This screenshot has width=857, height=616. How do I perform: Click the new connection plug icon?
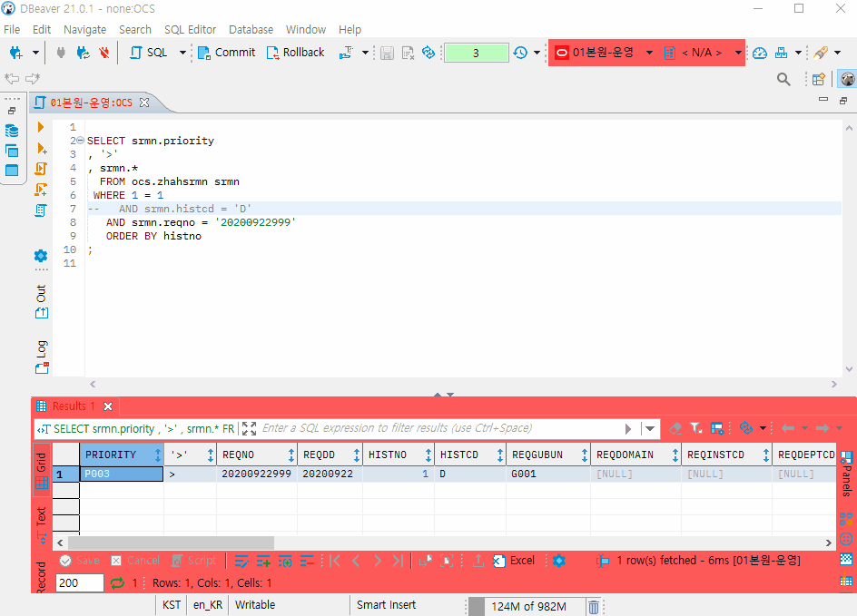(x=16, y=53)
